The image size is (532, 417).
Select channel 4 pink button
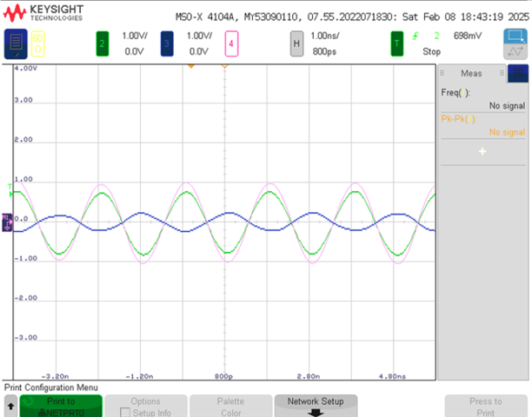coord(231,43)
